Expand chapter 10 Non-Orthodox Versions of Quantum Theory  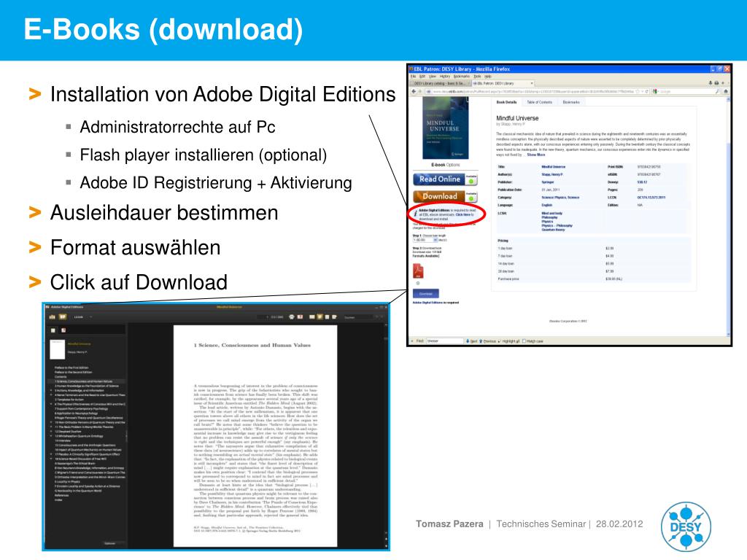point(51,422)
